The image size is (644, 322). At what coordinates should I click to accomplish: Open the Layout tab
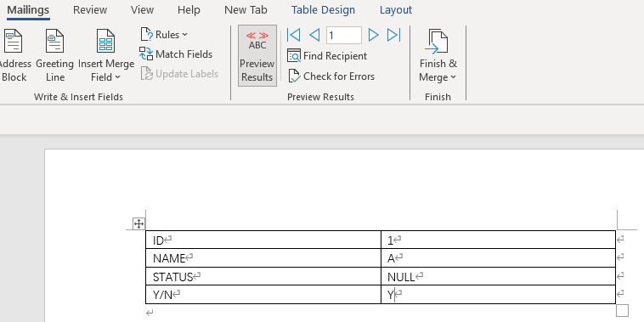point(396,10)
